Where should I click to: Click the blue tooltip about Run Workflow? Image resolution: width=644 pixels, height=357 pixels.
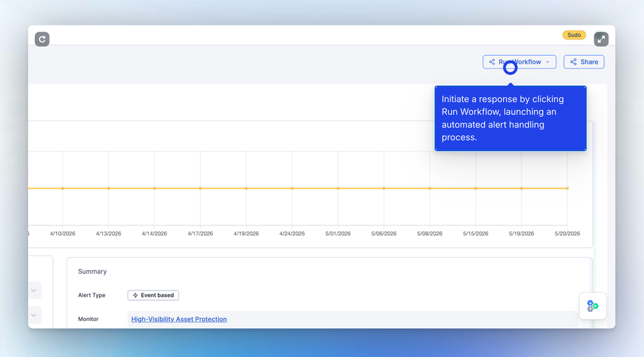[511, 118]
